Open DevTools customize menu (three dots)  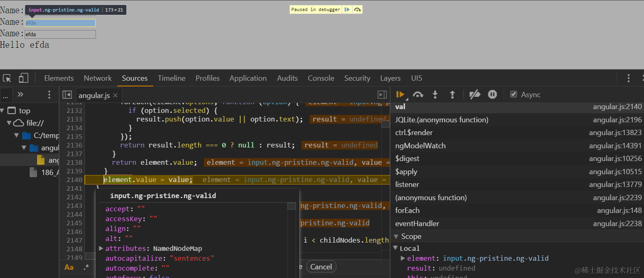tap(628, 78)
